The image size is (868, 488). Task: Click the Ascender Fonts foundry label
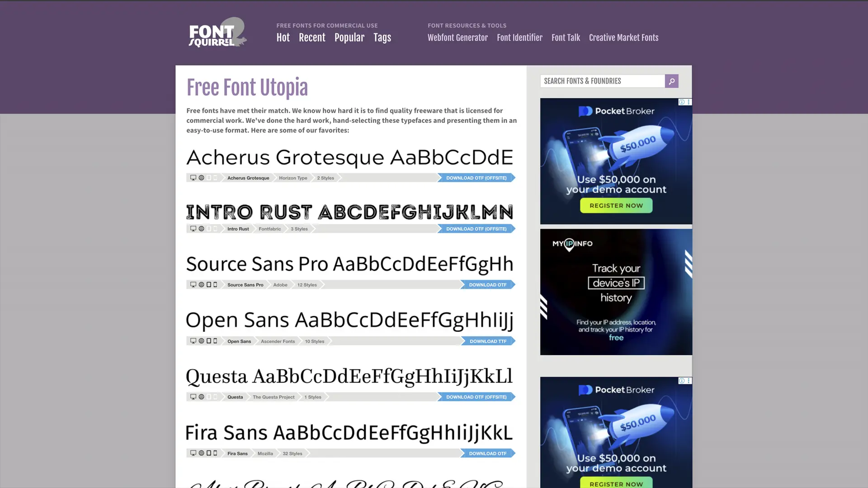click(x=278, y=341)
